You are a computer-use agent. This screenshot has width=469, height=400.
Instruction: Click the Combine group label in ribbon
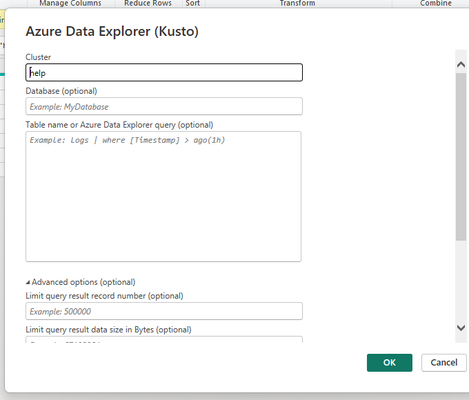436,3
